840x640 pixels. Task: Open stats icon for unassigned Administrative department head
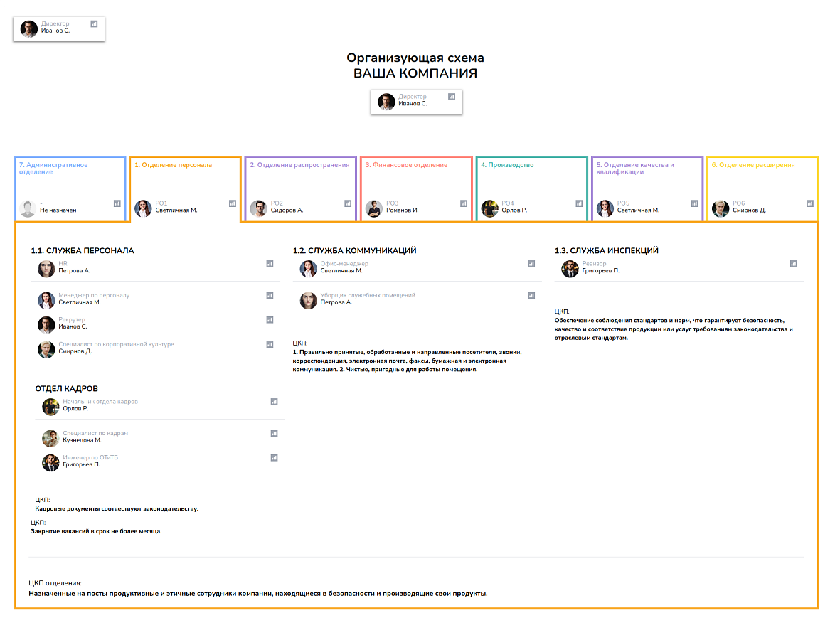117,203
